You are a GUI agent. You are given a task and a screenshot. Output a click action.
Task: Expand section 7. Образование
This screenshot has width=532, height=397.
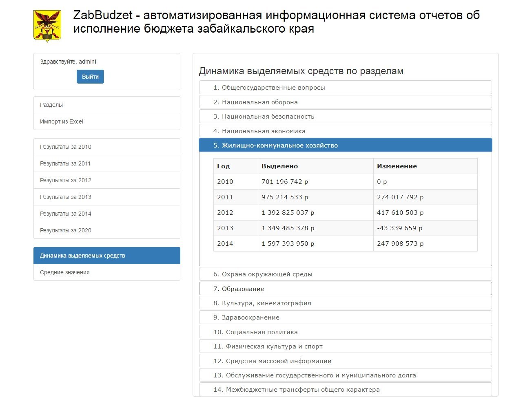click(x=345, y=289)
